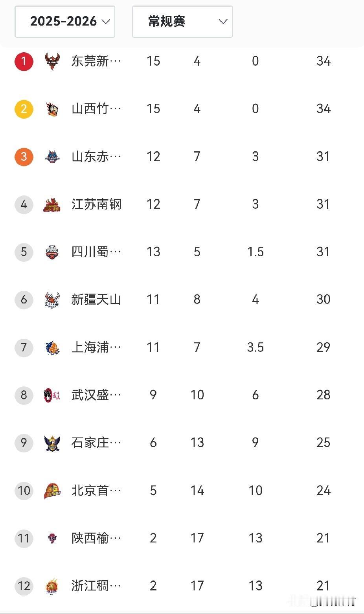
Task: Open the 石家庄 team link
Action: pyautogui.click(x=96, y=443)
